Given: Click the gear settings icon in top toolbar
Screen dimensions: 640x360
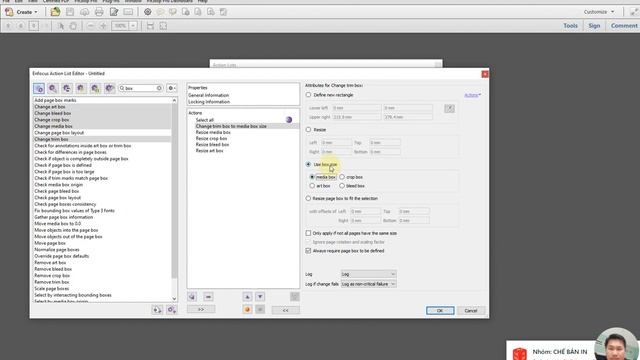Looking at the screenshot, I should (148, 12).
